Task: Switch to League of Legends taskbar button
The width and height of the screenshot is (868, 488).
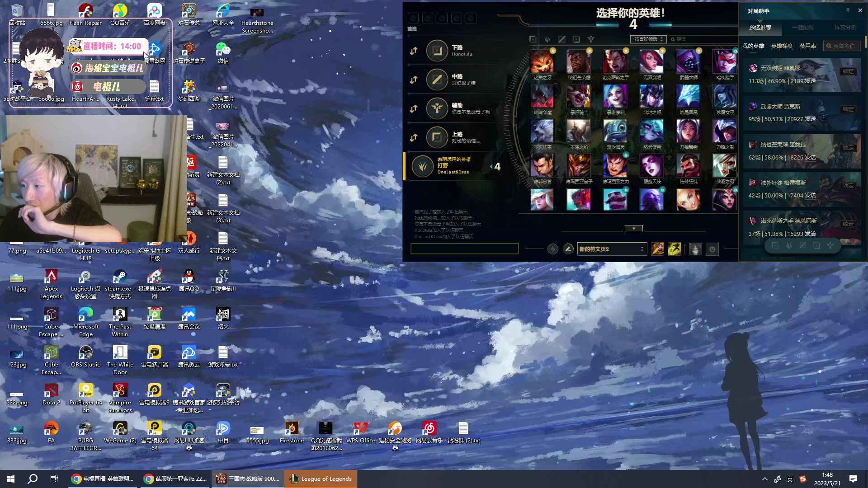Action: (321, 479)
